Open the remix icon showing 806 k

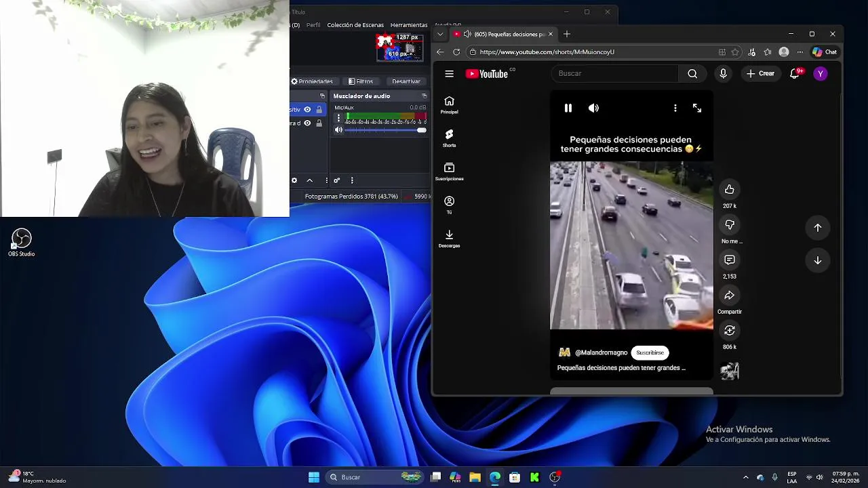730,331
